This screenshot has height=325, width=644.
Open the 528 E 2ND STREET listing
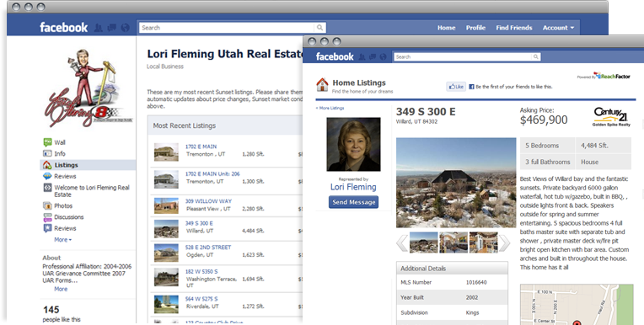[208, 248]
